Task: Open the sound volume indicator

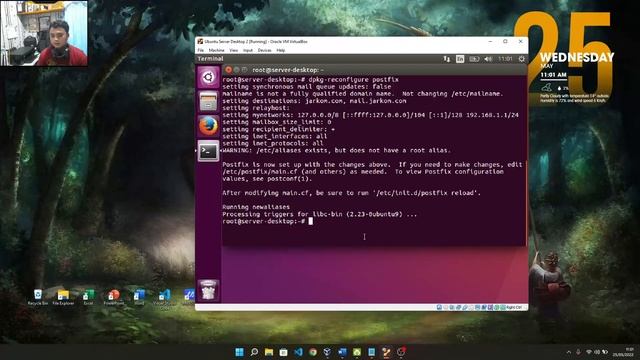Action: click(488, 59)
